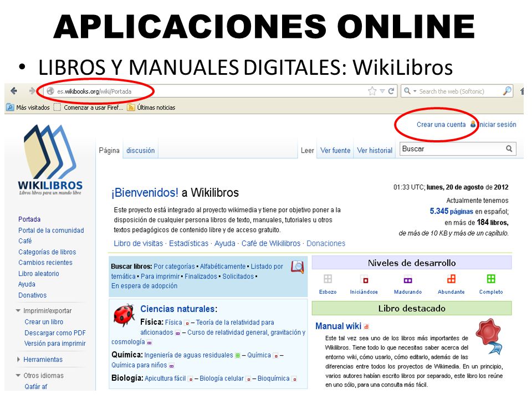Click the Crear una cuenta link
This screenshot has width=532, height=399.
441,125
